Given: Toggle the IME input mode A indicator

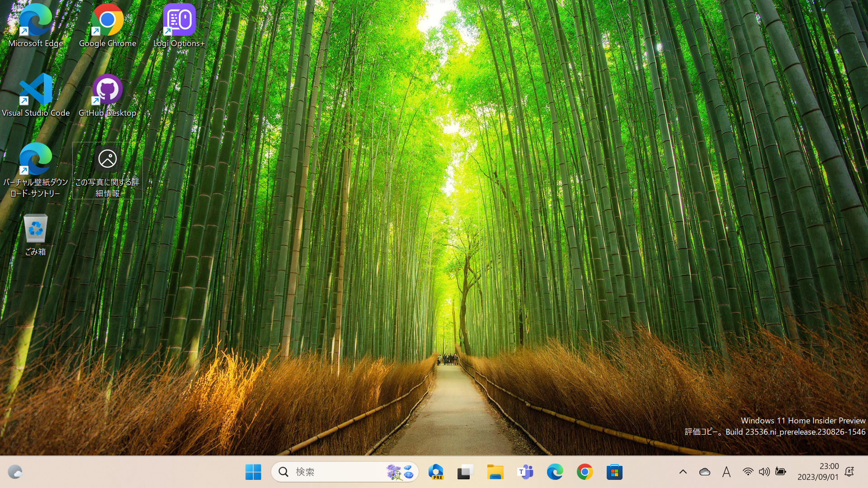Looking at the screenshot, I should pyautogui.click(x=726, y=472).
